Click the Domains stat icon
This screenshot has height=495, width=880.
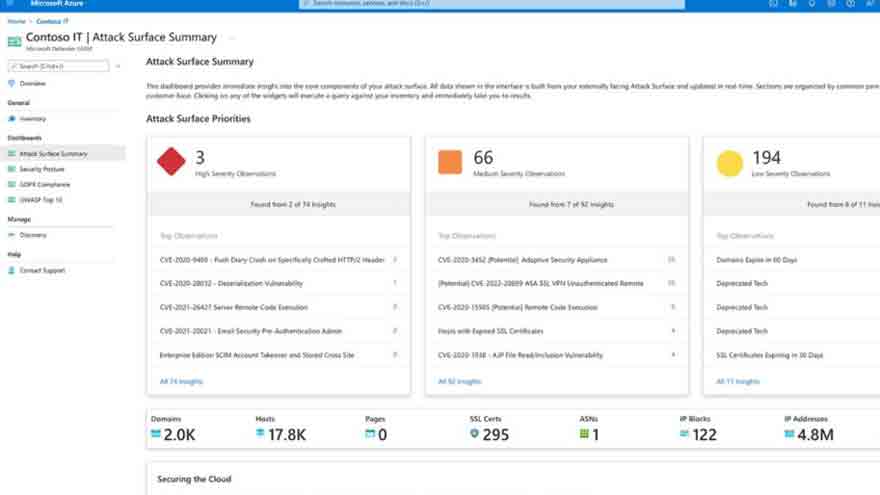tap(155, 434)
